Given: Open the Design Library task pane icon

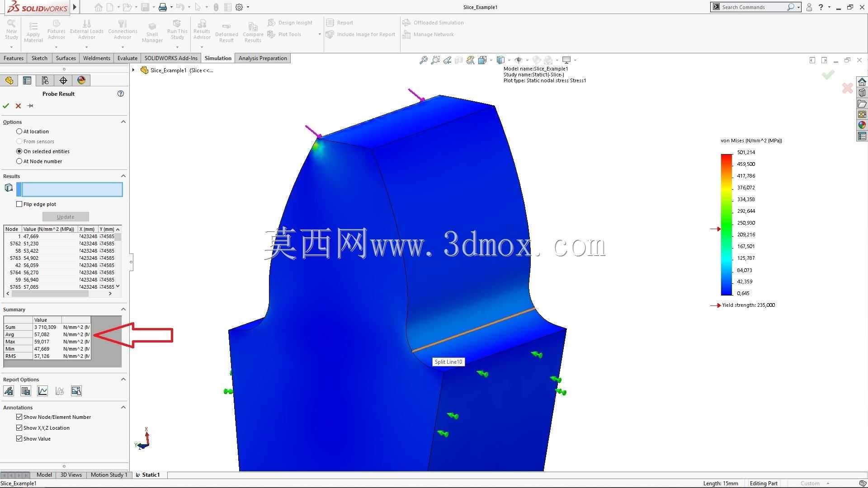Looking at the screenshot, I should point(862,93).
